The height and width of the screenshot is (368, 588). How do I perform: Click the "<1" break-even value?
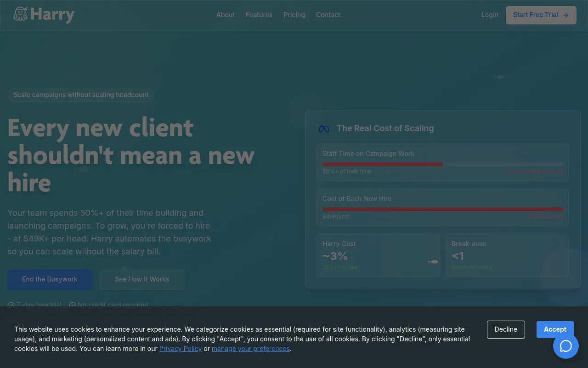(458, 256)
